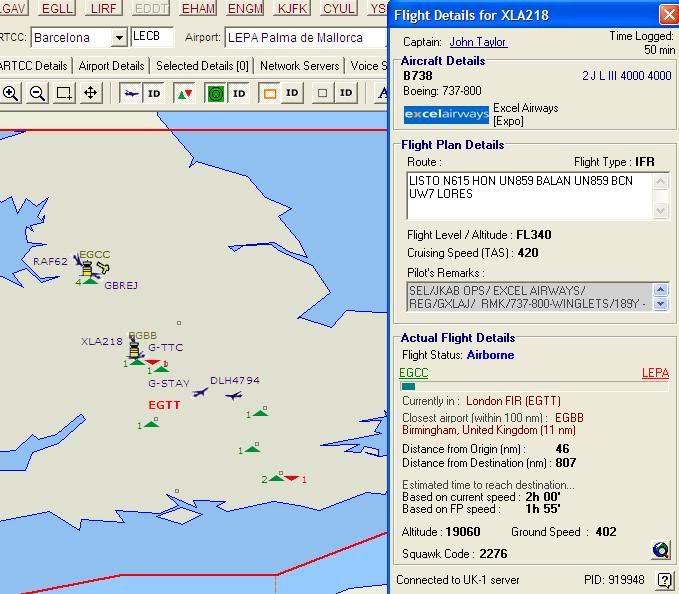The height and width of the screenshot is (594, 679).
Task: Click the flight progress bar under EGCC
Action: 534,386
